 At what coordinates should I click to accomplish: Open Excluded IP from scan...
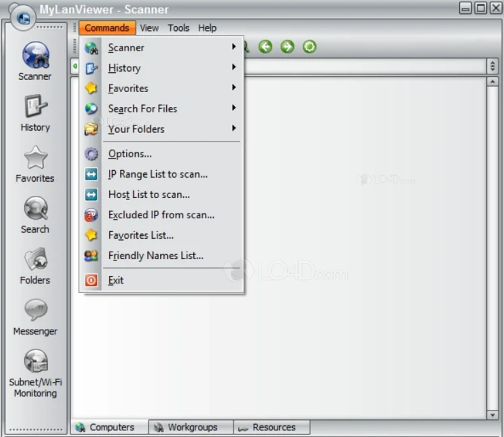(x=161, y=215)
